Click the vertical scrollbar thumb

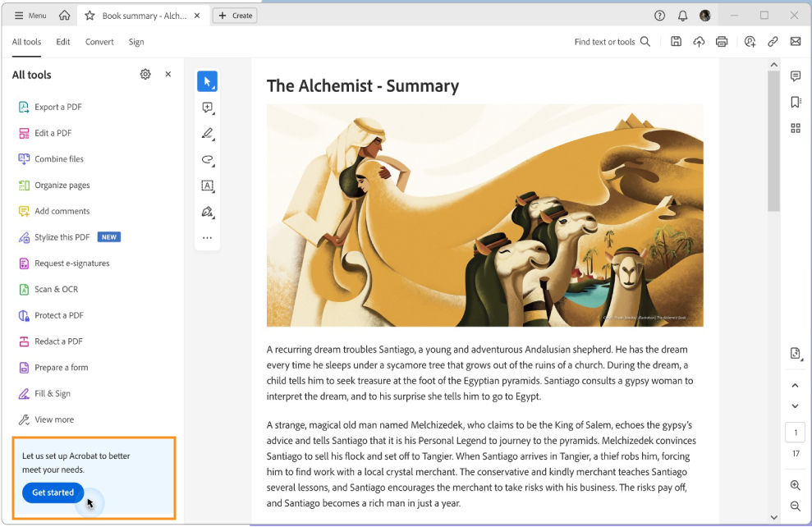click(773, 141)
